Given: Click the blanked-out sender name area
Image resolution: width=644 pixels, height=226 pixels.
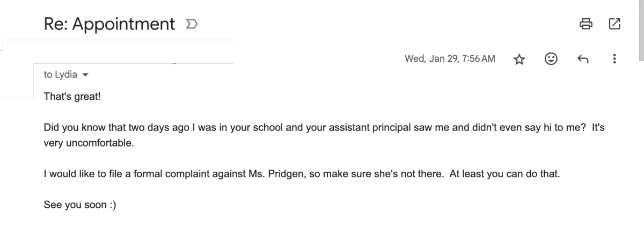Looking at the screenshot, I should click(x=117, y=52).
